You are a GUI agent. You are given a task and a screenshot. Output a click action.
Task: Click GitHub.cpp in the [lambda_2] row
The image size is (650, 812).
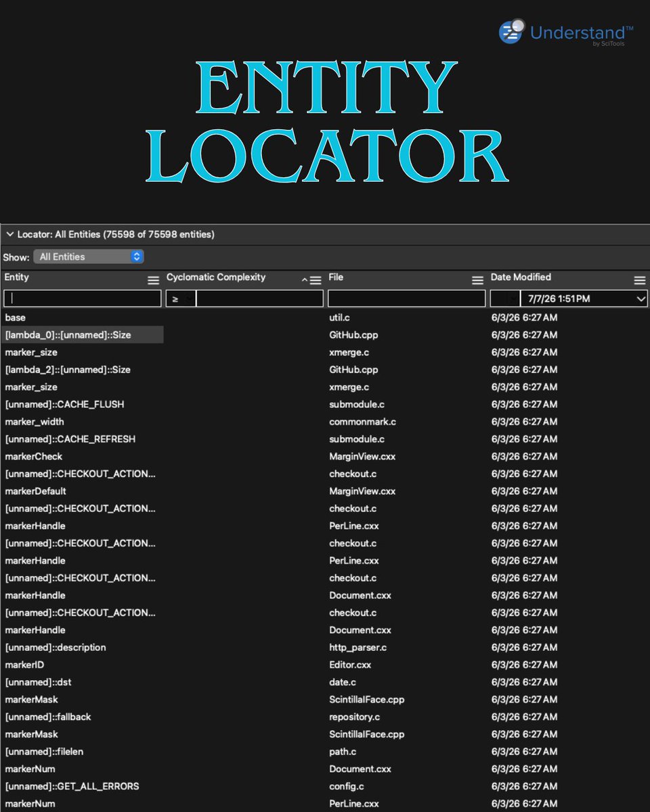click(x=353, y=369)
